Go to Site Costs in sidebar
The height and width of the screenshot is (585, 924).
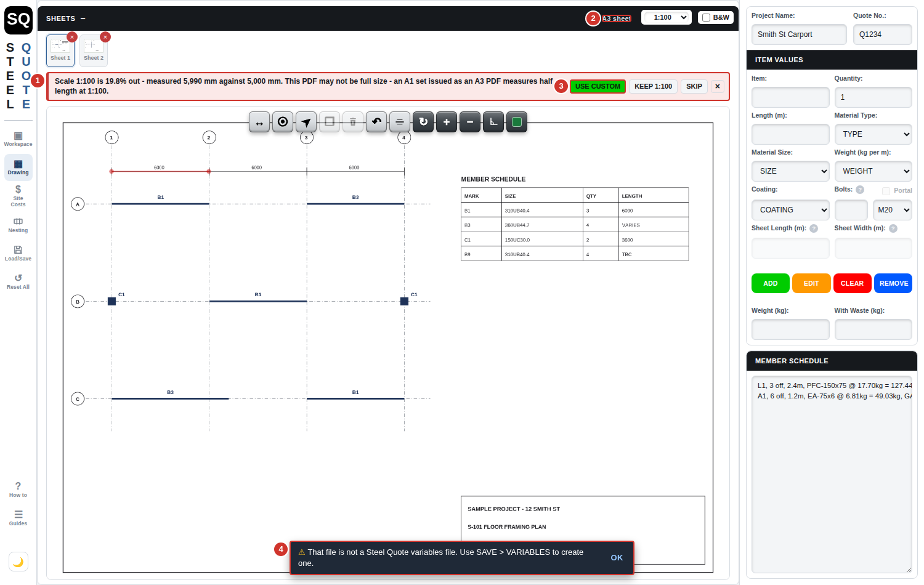coord(18,196)
